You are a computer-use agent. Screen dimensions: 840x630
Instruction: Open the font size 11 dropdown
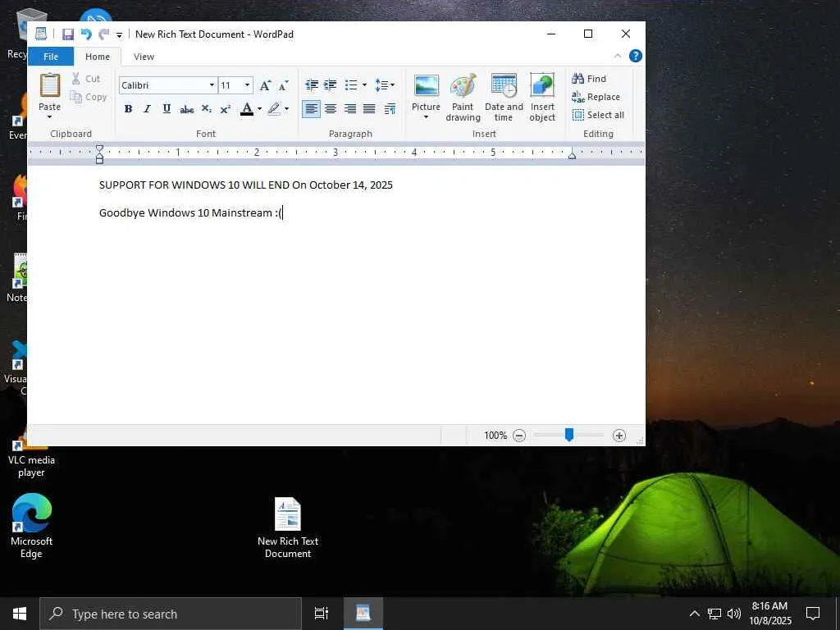[x=247, y=85]
